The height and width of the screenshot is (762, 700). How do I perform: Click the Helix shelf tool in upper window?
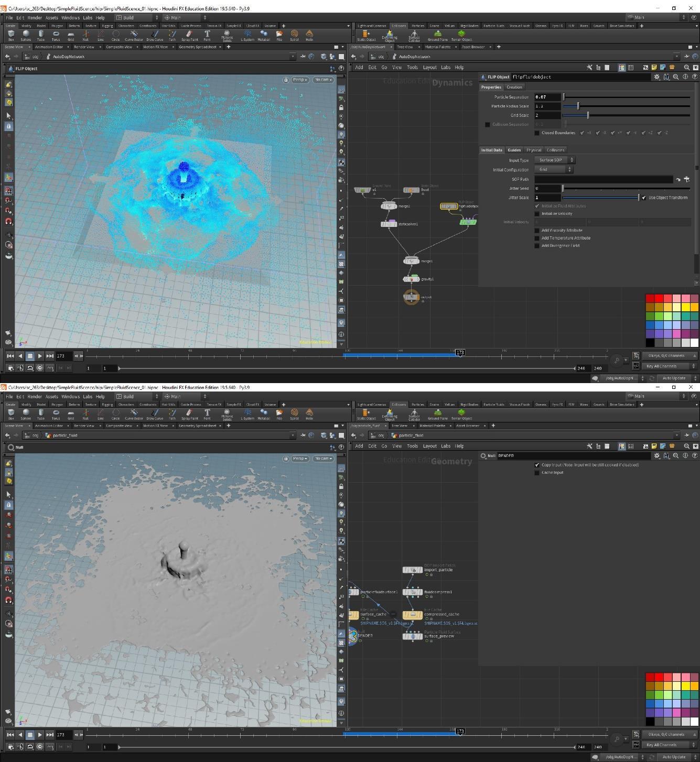point(309,35)
